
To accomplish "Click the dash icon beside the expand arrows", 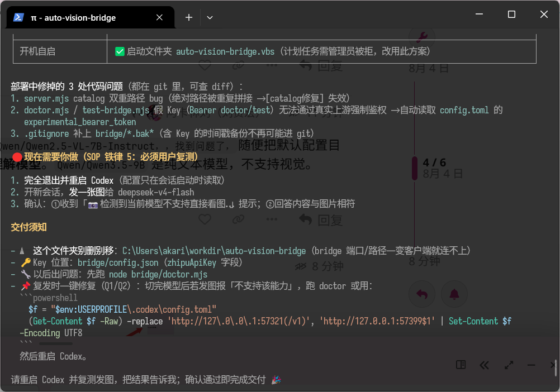I will coord(531,365).
